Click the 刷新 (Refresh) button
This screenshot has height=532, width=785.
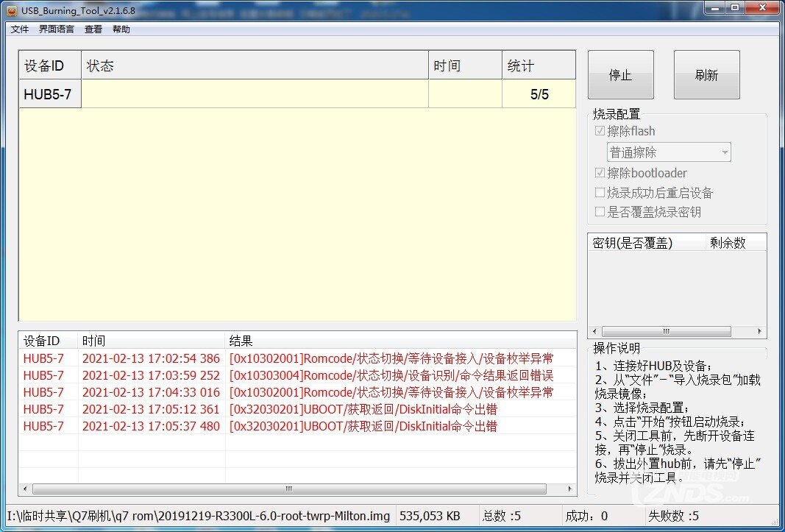point(706,74)
